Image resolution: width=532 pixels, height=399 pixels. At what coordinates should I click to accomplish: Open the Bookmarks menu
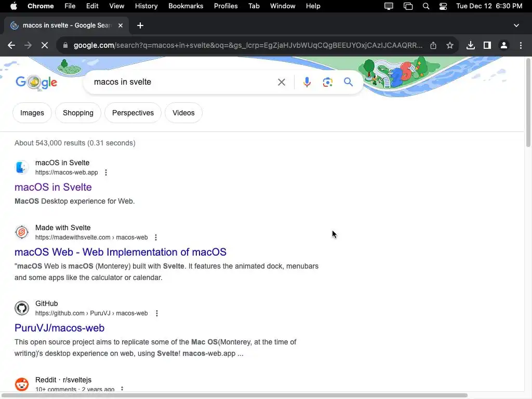coord(186,6)
